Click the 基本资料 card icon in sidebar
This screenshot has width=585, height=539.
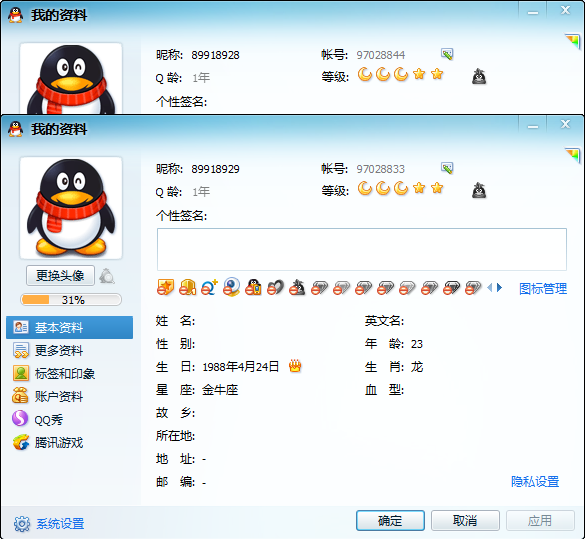(21, 327)
